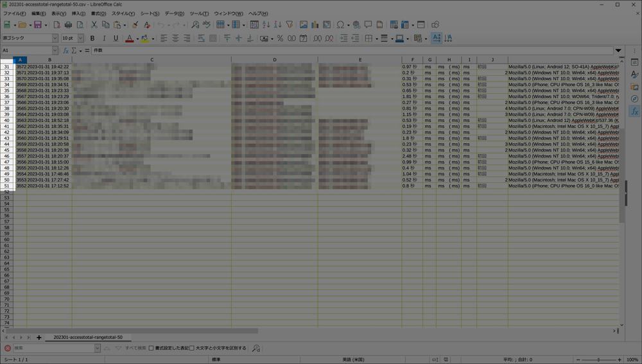Click the Draw Functions shapes icon
642x364 pixels.
tap(435, 25)
